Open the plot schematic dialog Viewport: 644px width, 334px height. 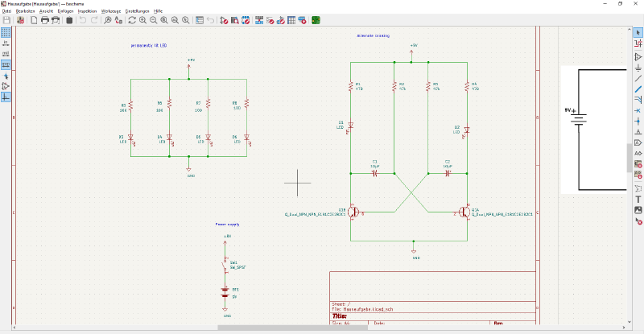(x=56, y=20)
